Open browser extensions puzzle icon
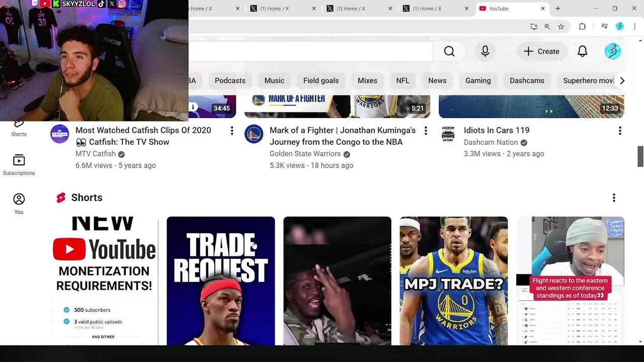644x362 pixels. (x=582, y=27)
